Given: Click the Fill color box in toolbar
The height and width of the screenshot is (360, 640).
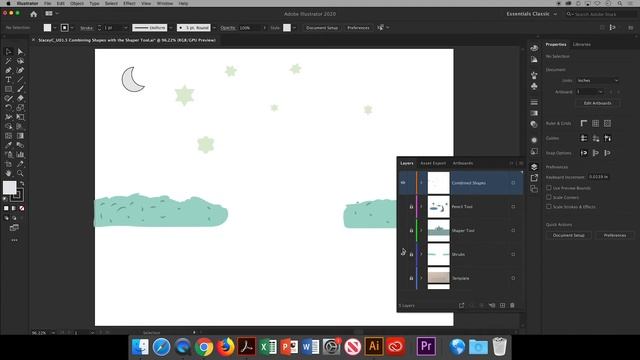Looking at the screenshot, I should (9, 188).
